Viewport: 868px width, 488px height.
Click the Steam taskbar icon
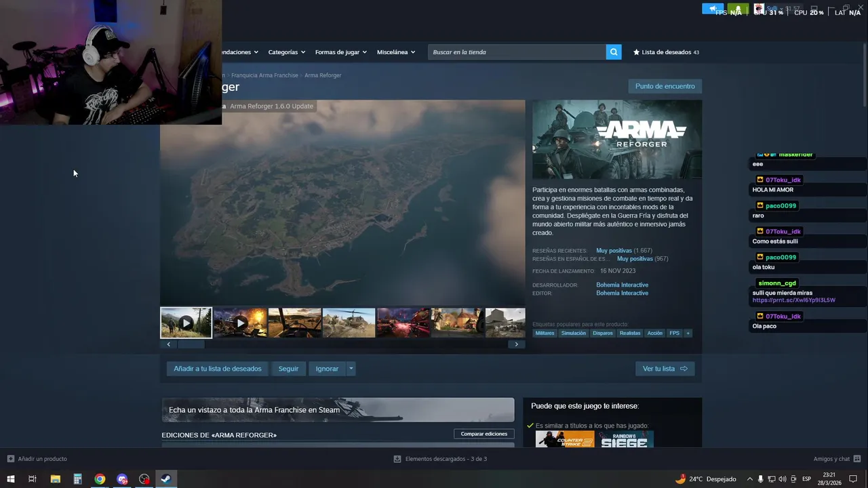(x=166, y=479)
